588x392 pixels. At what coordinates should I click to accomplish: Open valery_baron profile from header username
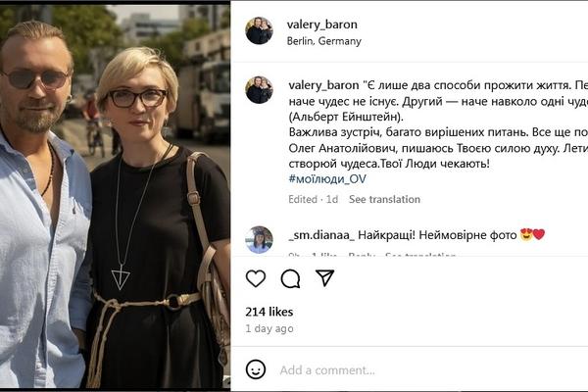coord(322,24)
